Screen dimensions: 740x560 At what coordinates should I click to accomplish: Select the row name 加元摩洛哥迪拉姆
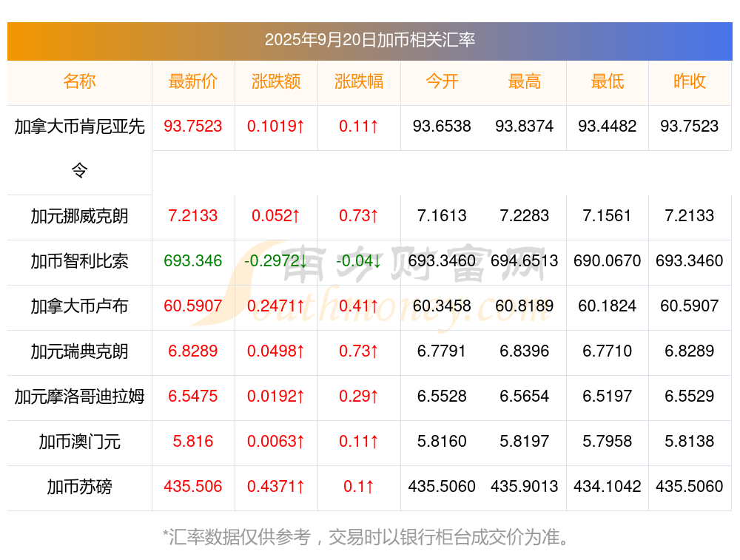tap(79, 397)
